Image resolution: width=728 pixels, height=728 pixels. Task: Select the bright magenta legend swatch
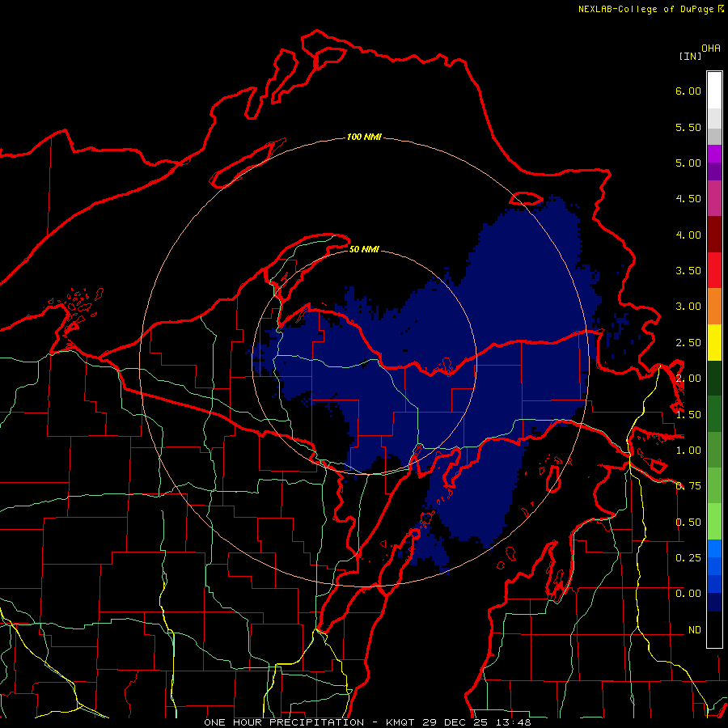pos(714,154)
